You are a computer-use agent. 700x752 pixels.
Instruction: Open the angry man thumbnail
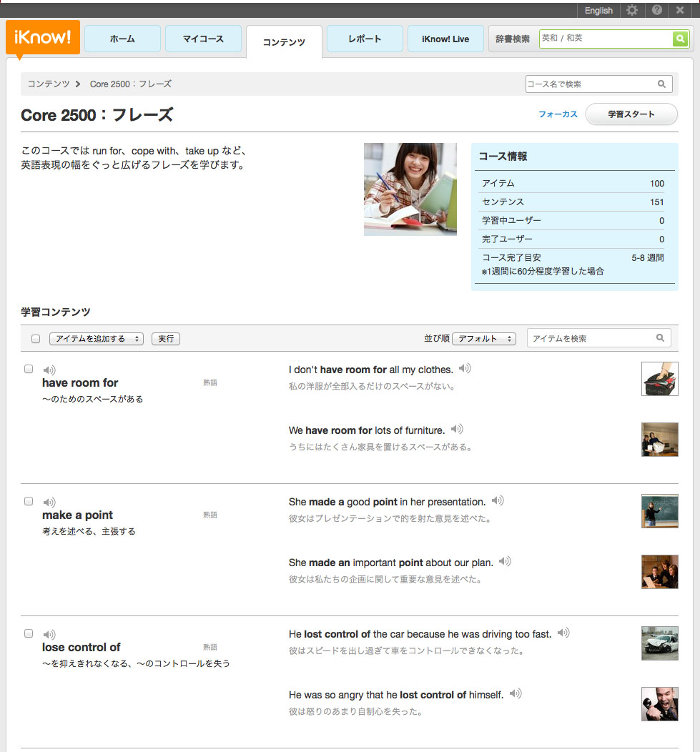tap(660, 704)
